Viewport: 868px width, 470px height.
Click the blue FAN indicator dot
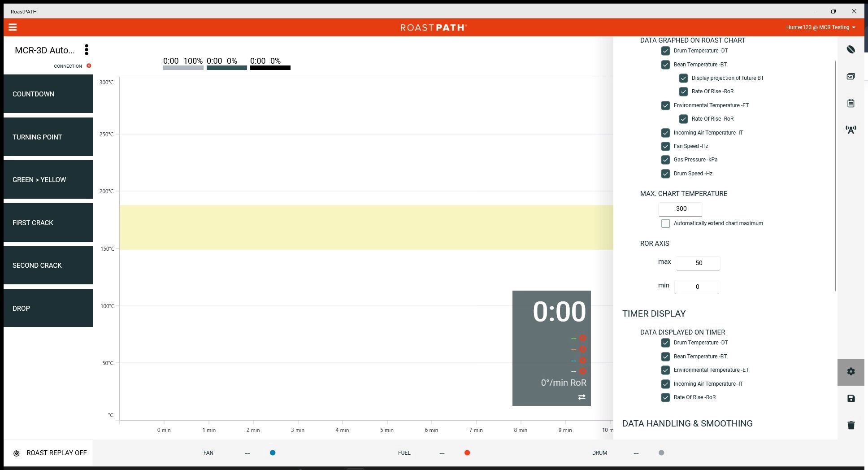point(273,453)
